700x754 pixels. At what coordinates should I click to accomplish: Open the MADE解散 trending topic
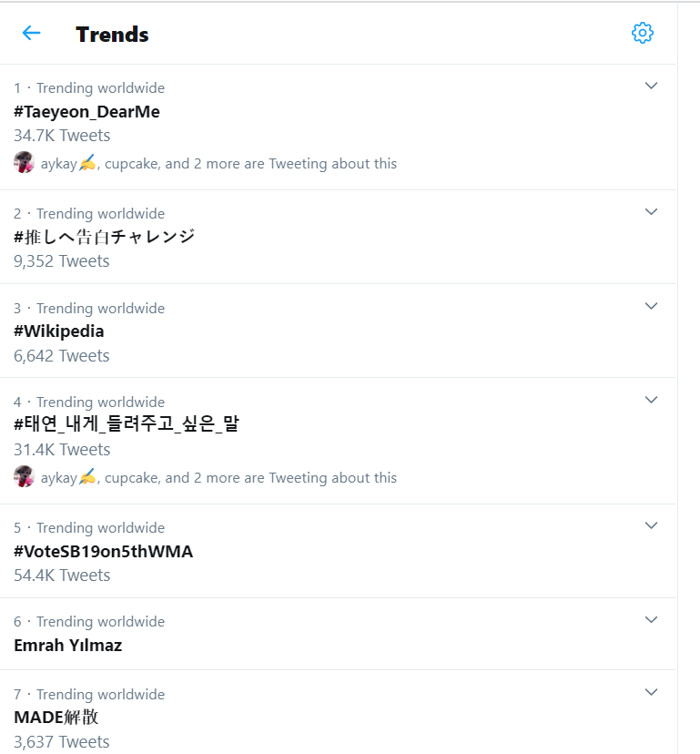[x=56, y=718]
